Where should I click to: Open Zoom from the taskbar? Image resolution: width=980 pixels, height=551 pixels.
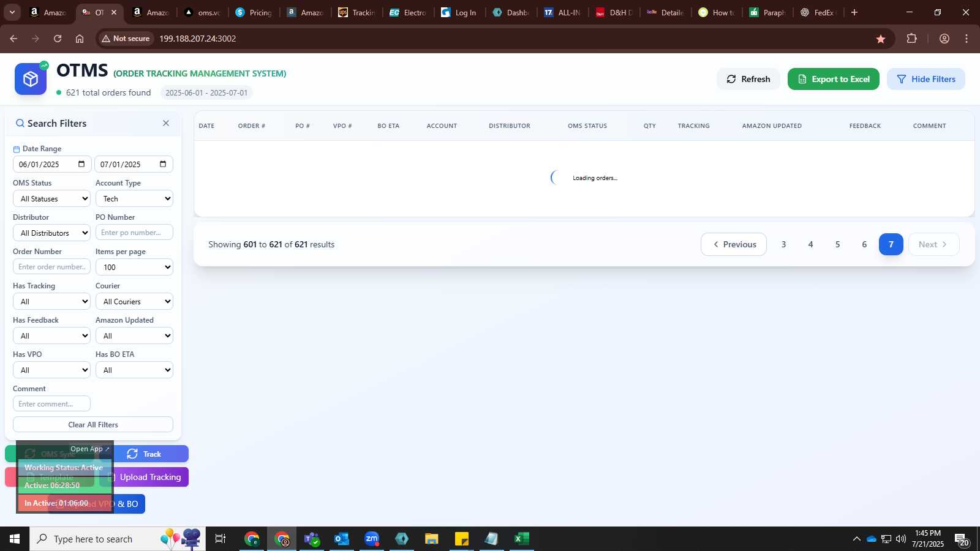coord(372,539)
